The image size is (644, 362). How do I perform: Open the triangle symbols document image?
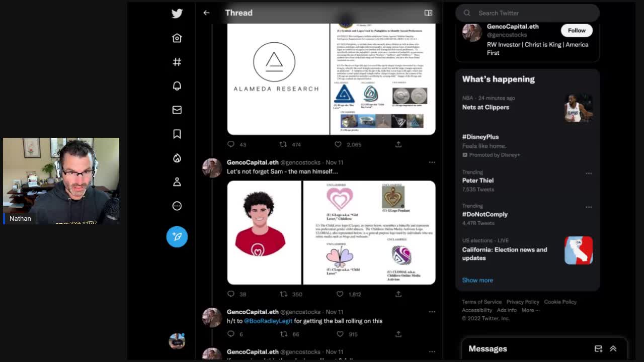pos(383,79)
